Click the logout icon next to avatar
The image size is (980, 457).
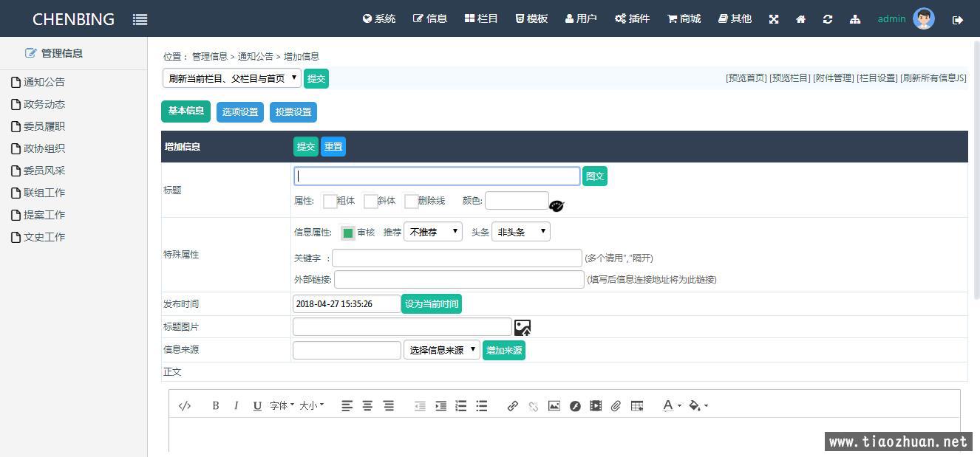[x=958, y=20]
